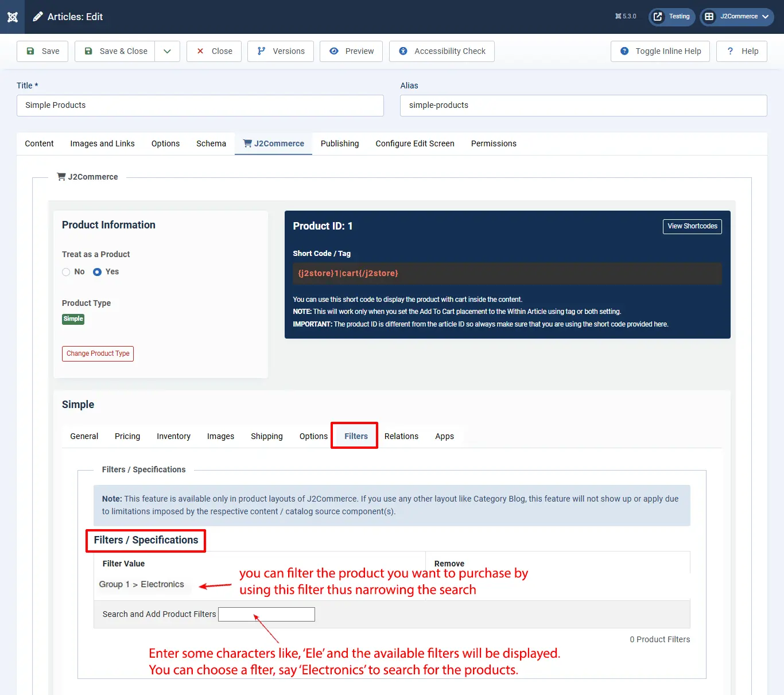This screenshot has width=784, height=695.
Task: Switch to the Content tab
Action: [39, 143]
